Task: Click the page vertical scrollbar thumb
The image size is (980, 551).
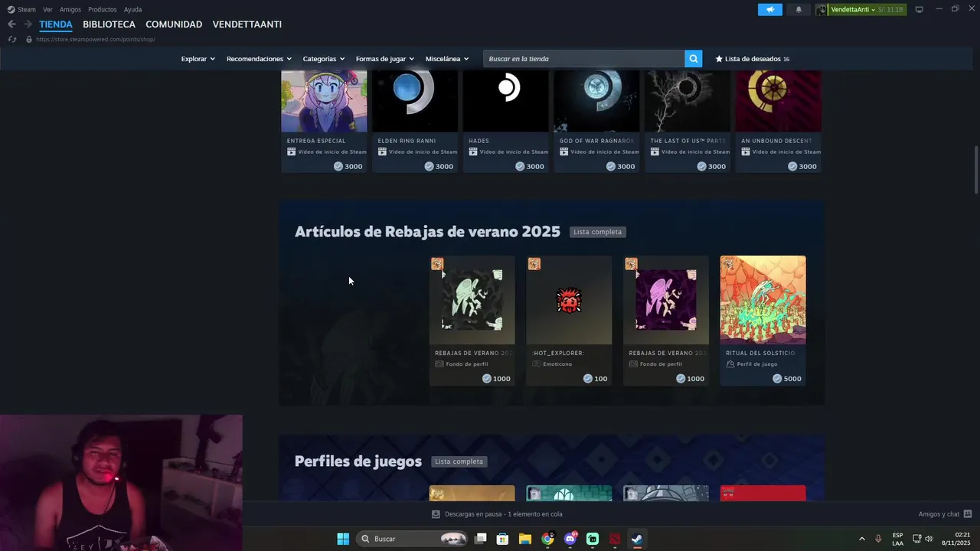Action: (x=976, y=170)
